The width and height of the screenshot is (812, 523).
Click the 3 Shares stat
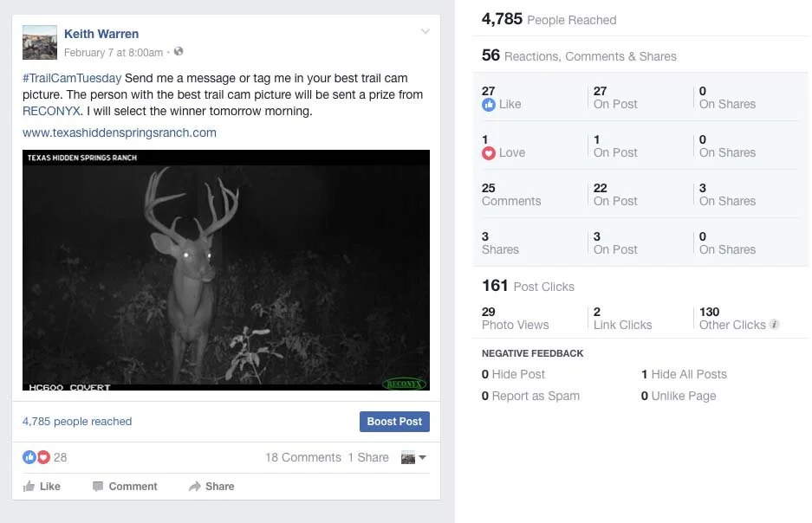point(500,243)
